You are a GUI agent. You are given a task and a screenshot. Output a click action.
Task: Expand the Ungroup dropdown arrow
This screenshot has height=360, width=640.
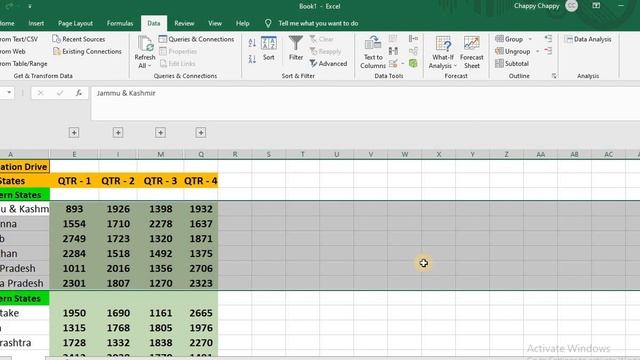click(538, 51)
